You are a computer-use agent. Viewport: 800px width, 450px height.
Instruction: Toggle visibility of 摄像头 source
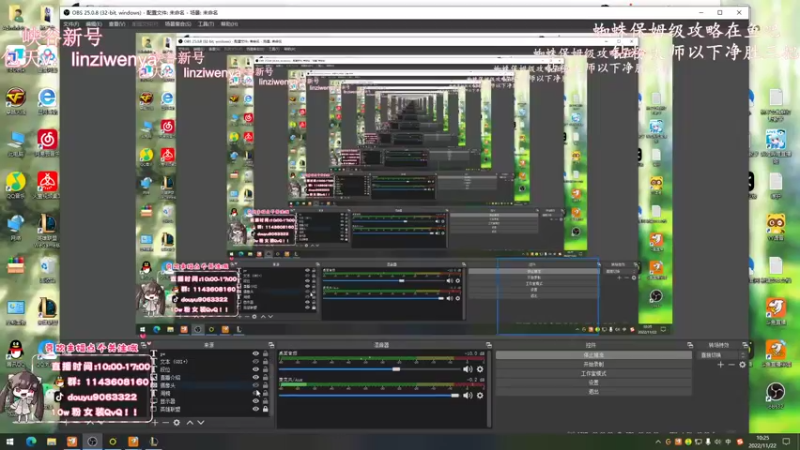click(256, 385)
